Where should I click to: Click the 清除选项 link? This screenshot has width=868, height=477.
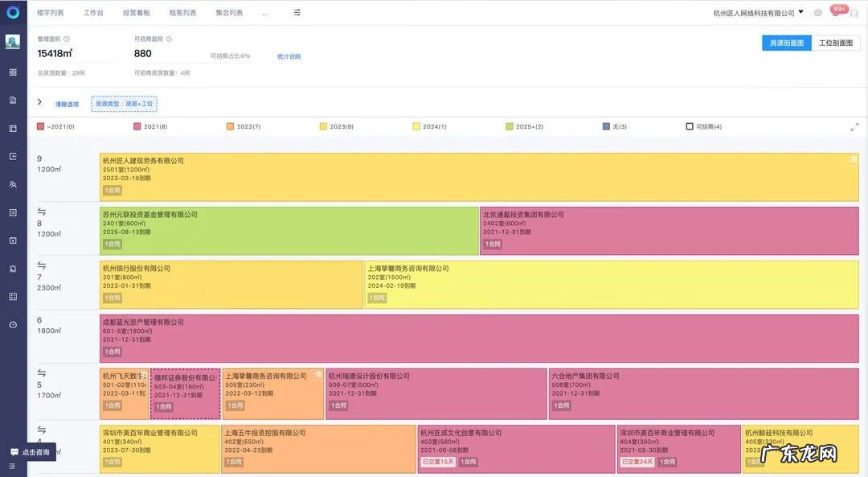(x=67, y=105)
